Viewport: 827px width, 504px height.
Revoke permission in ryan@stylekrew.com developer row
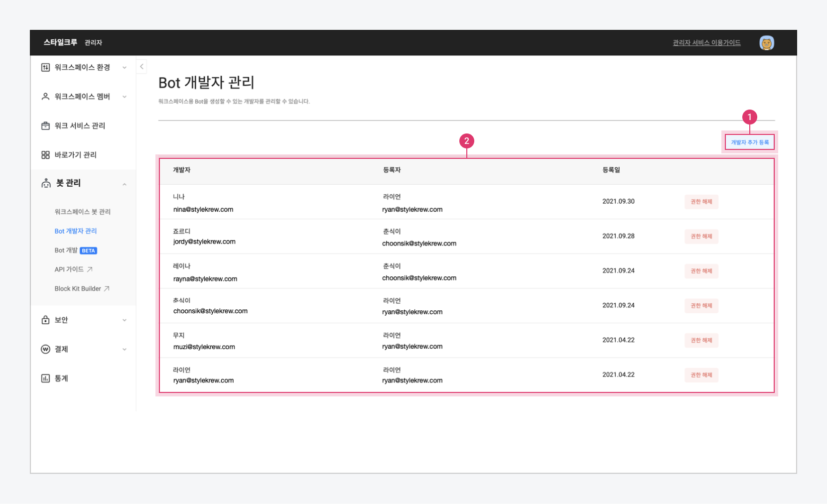coord(701,375)
